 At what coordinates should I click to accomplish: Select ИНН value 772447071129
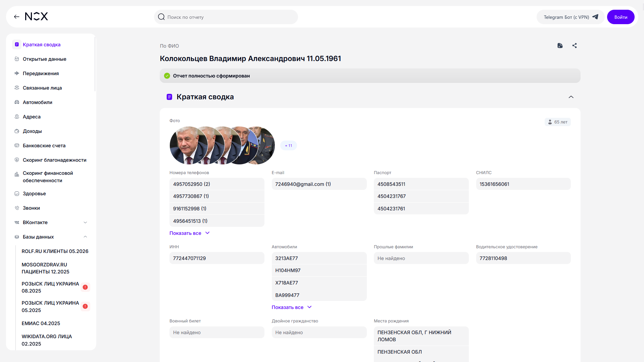click(217, 258)
